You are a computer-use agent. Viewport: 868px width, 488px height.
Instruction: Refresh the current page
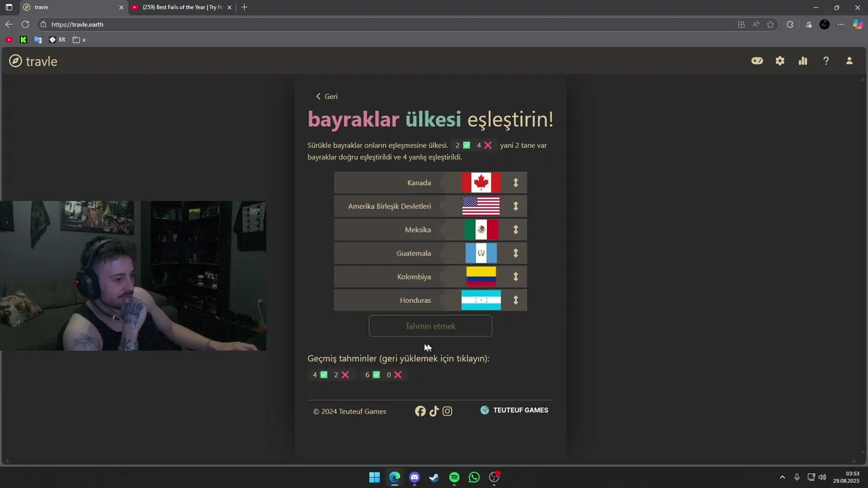(x=25, y=24)
